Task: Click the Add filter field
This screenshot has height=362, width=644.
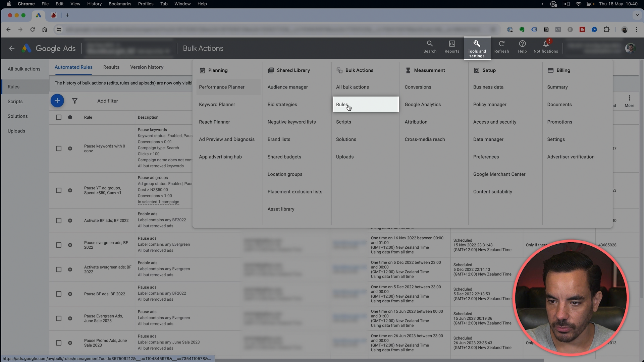Action: coord(108,101)
